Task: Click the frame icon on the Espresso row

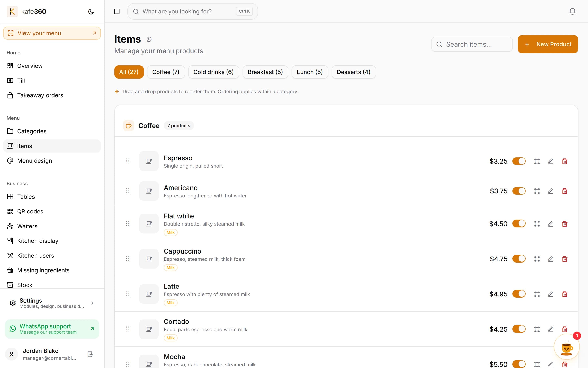Action: [537, 161]
